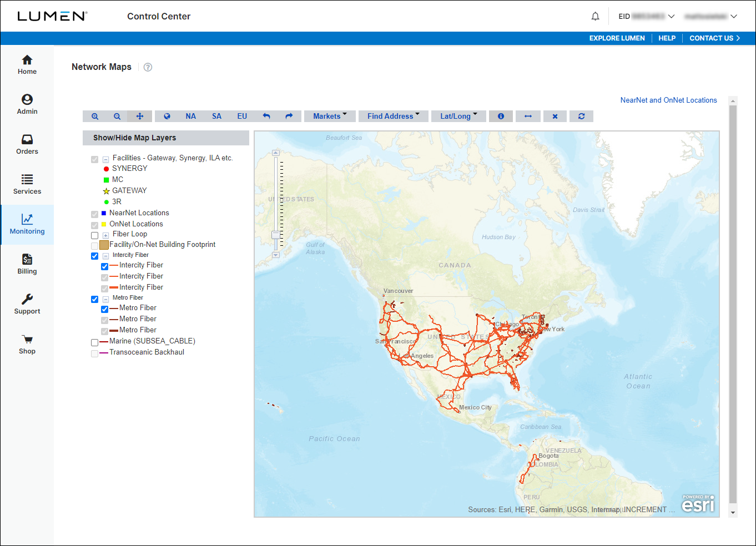Open Shop in sidebar

(27, 345)
